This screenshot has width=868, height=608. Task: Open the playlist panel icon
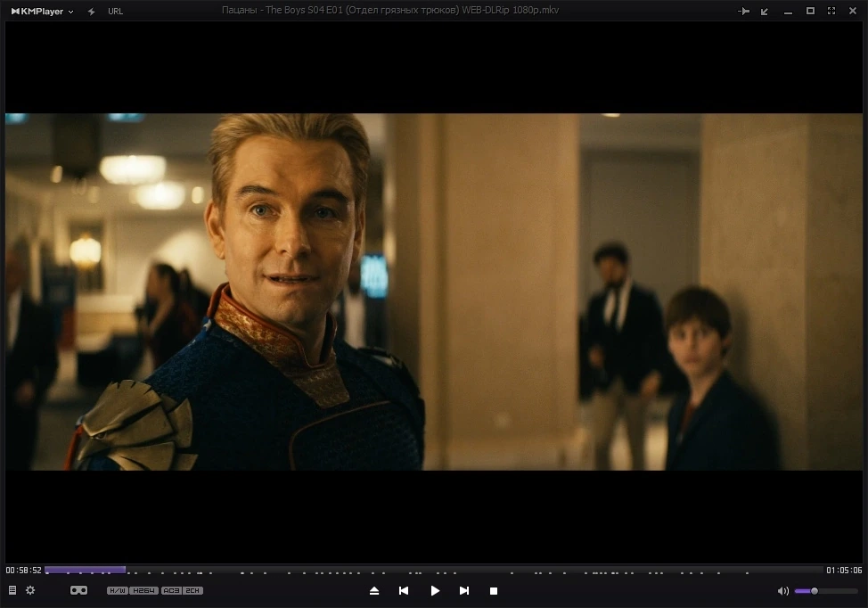click(12, 590)
